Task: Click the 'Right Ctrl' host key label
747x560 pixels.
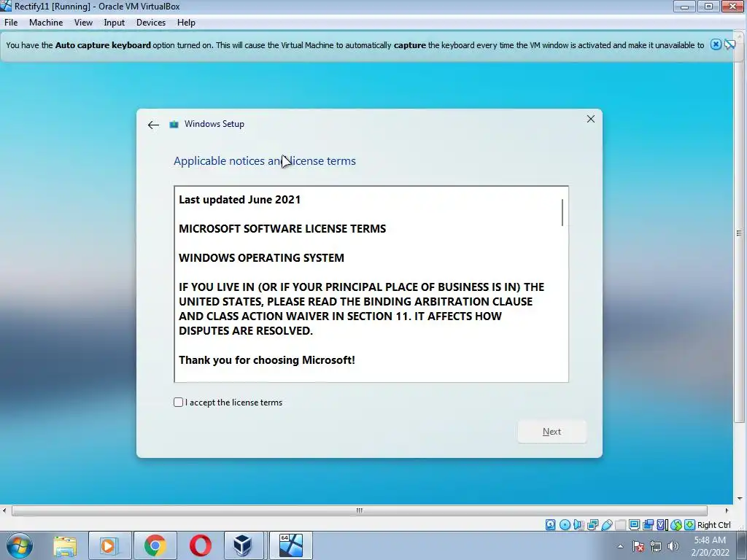Action: pyautogui.click(x=713, y=525)
